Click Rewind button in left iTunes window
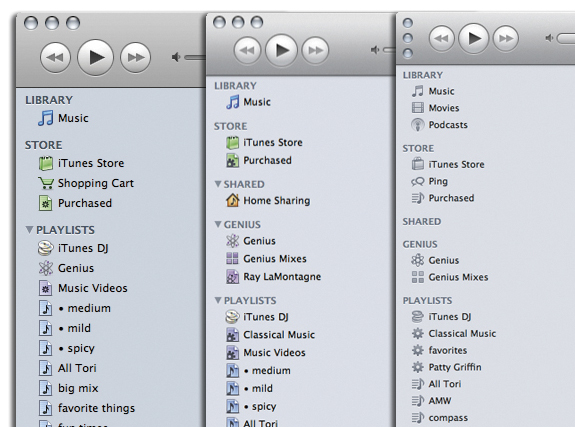The image size is (575, 427). pyautogui.click(x=55, y=58)
